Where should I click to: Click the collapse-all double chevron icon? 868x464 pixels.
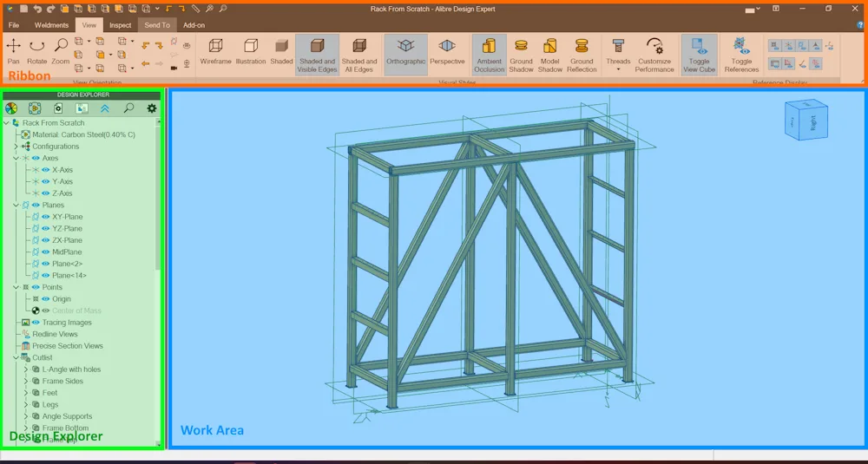[x=105, y=108]
